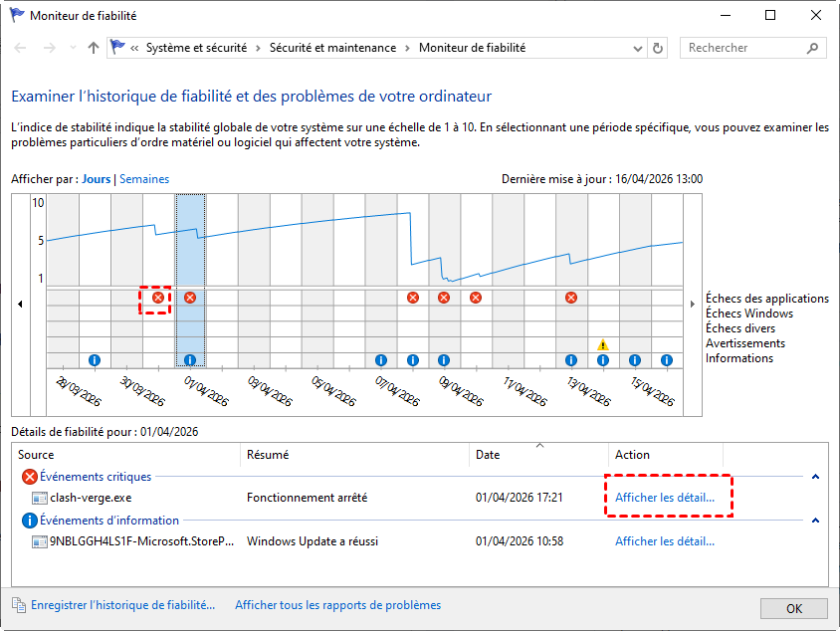The image size is (840, 631).
Task: Click the application failure icon on 13/04/2026
Action: [x=571, y=298]
